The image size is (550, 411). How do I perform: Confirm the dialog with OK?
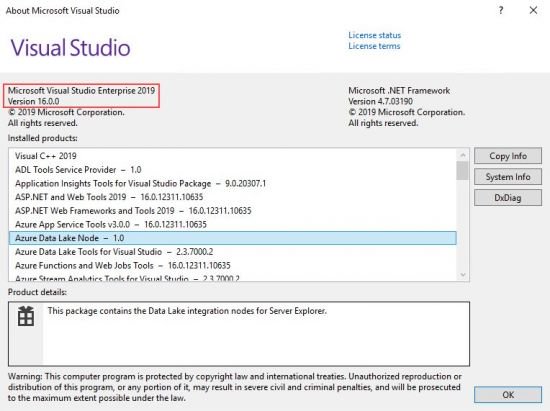pos(508,395)
